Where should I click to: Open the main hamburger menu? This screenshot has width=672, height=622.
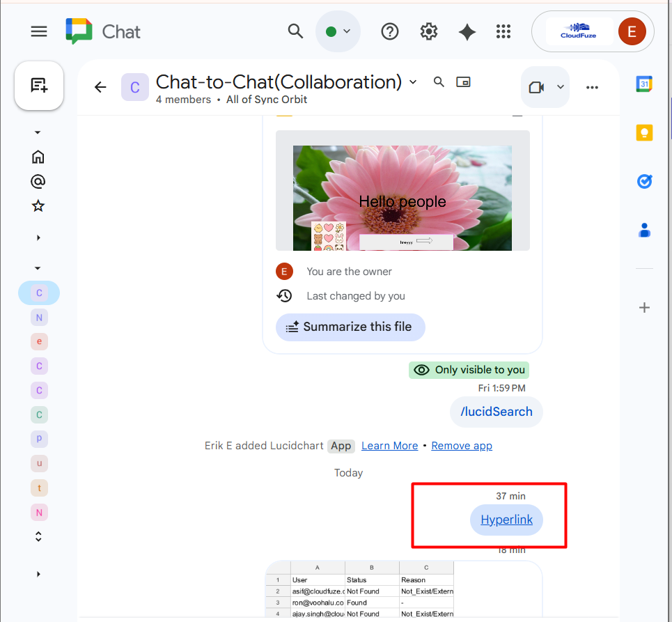coord(38,31)
